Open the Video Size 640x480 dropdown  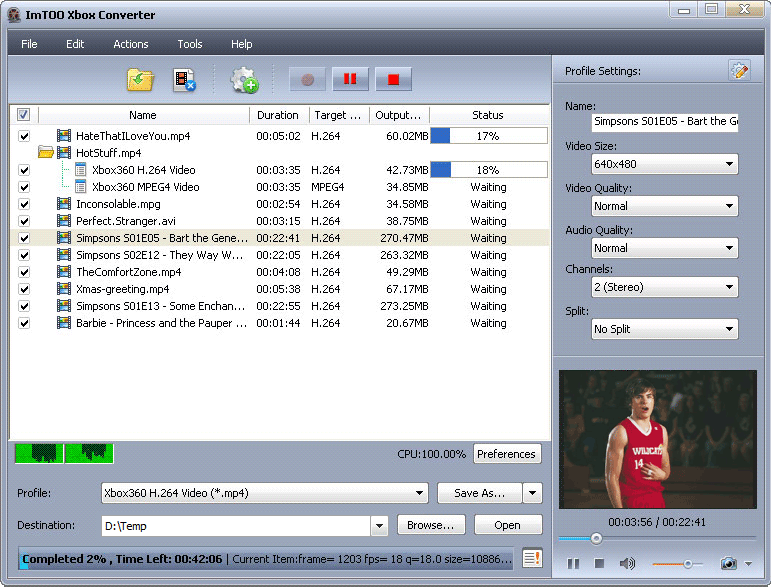(664, 164)
